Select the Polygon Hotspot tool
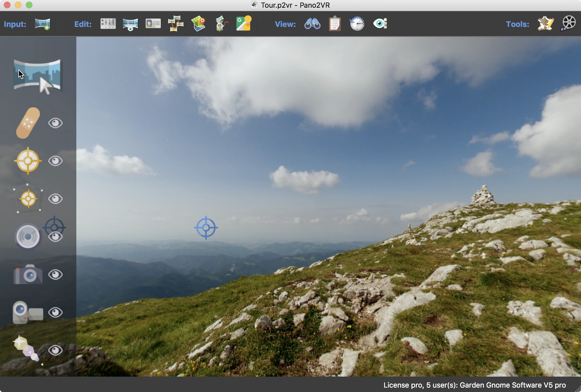 [27, 198]
